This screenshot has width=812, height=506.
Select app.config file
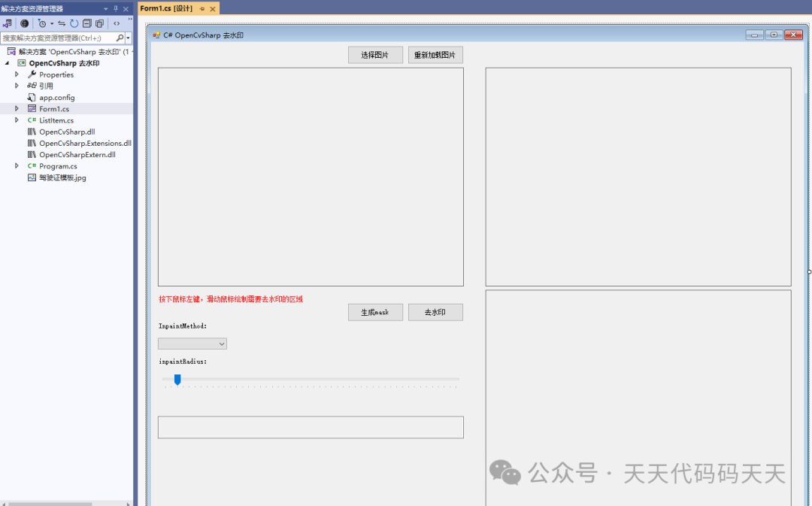pyautogui.click(x=57, y=98)
